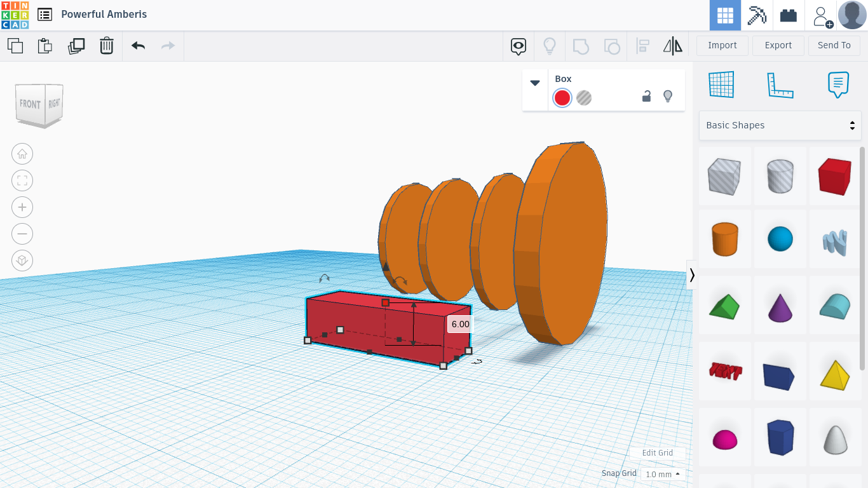Viewport: 868px width, 488px height.
Task: Open the Blocks pickaxe mode
Action: (757, 15)
